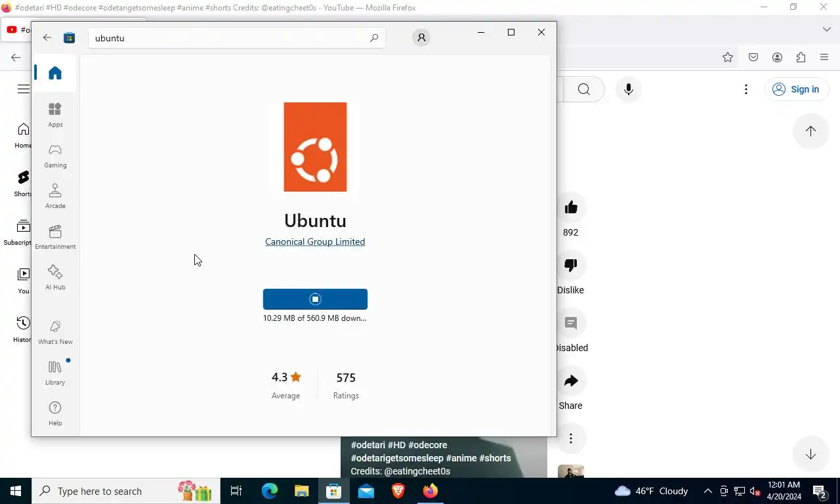Click the YouTube Sign in button

click(795, 89)
